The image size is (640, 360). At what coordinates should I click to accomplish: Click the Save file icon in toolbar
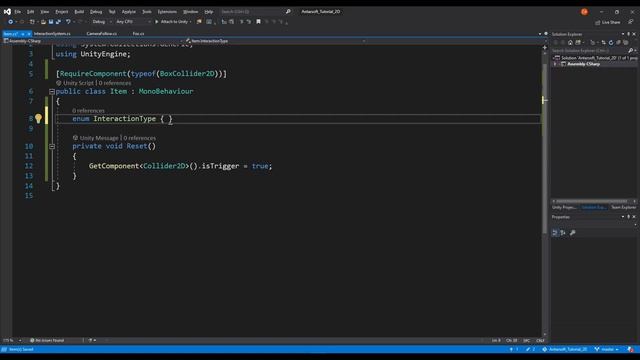coord(51,22)
